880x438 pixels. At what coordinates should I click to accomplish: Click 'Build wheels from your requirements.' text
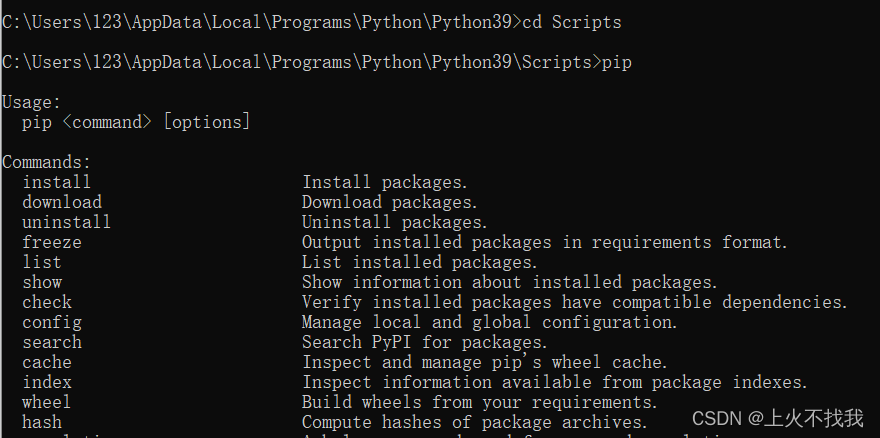point(480,403)
